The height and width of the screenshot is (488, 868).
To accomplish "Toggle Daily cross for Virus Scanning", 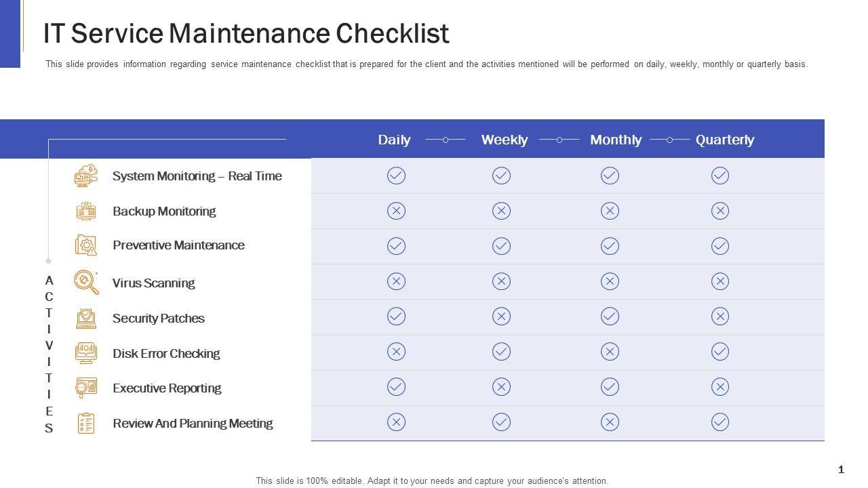I will tap(396, 281).
